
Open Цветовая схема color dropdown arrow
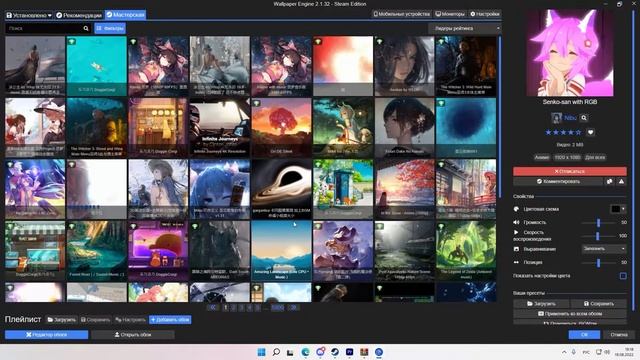tap(623, 209)
